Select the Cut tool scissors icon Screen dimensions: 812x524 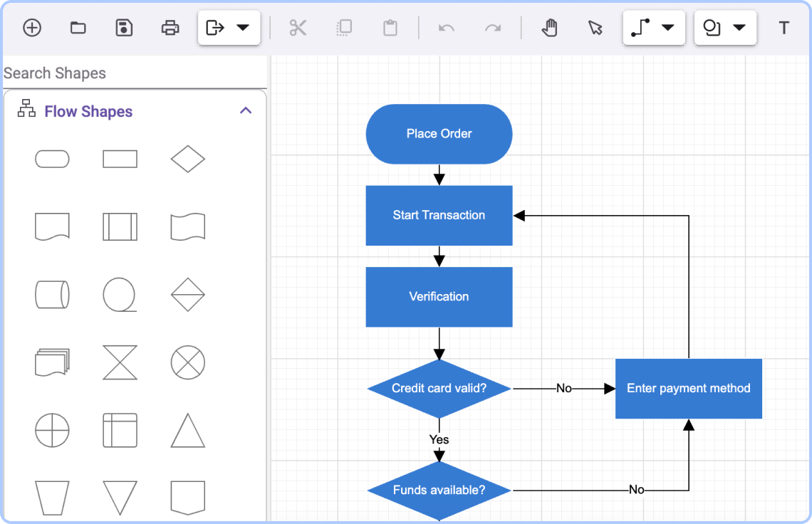298,27
